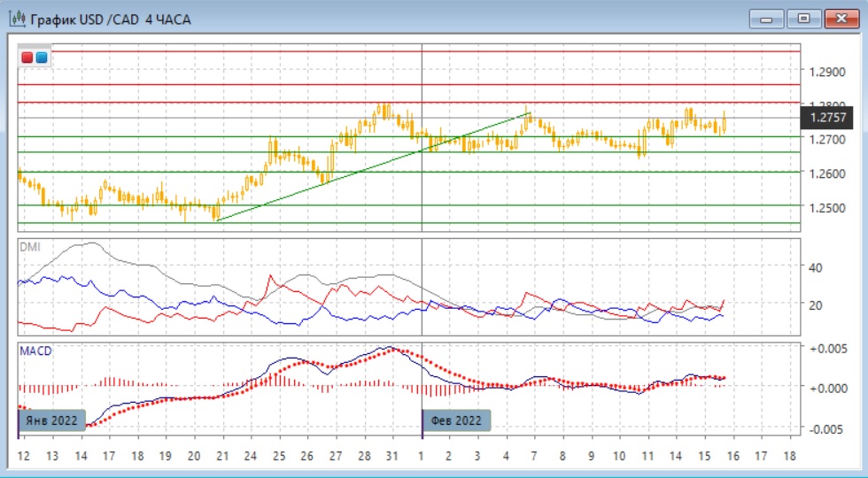Screen dimensions: 868x478
Task: Minimize the USD/CAD chart window
Action: point(766,19)
